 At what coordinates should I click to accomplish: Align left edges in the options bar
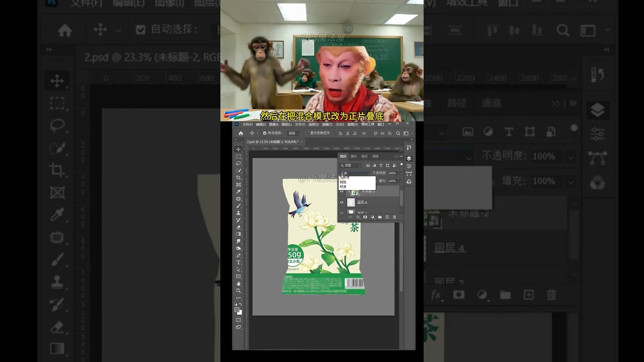point(341,133)
